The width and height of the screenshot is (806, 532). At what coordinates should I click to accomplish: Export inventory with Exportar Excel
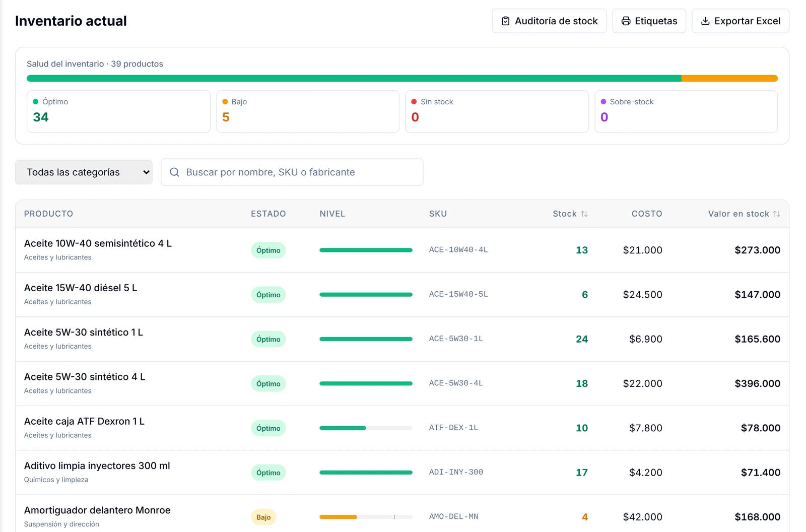point(741,21)
